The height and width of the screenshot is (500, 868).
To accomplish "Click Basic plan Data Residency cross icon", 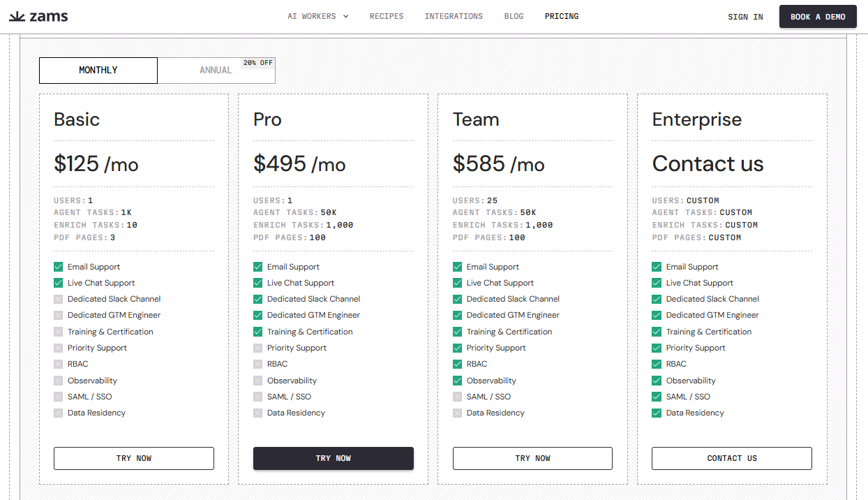I will pos(59,413).
